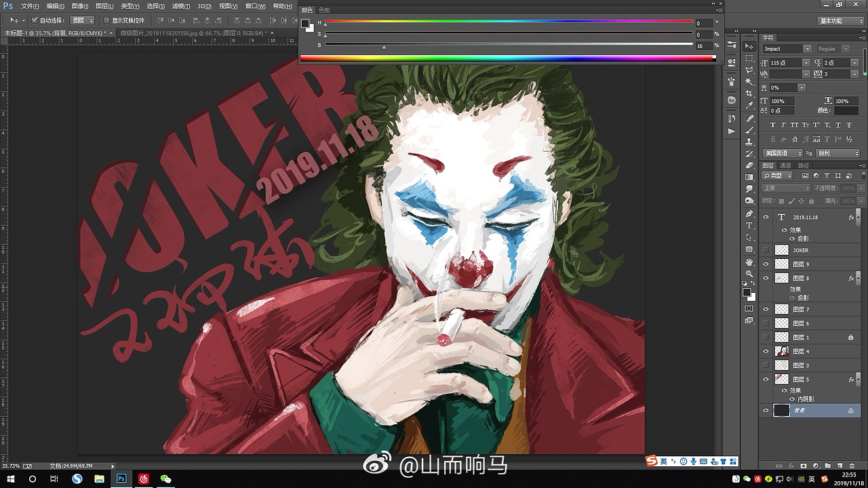Click the underline T style button
868x488 pixels.
point(838,125)
